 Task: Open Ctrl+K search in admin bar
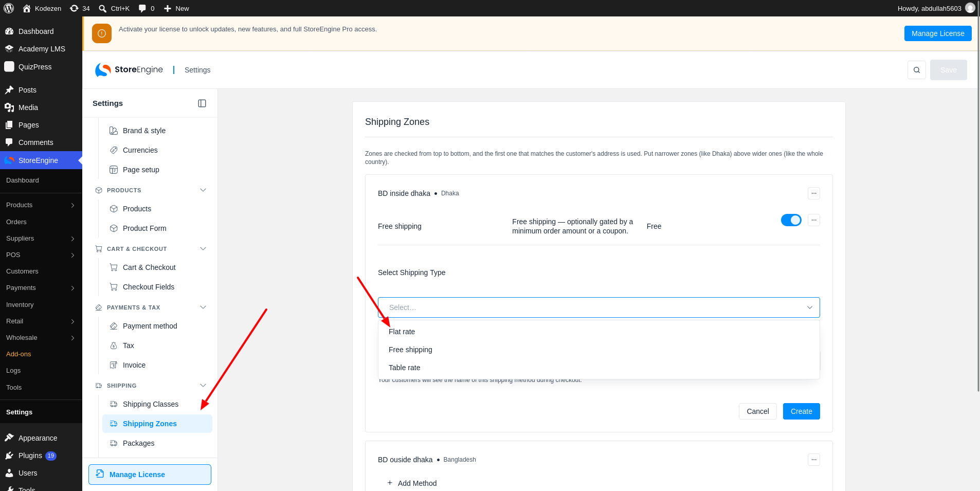[x=114, y=8]
